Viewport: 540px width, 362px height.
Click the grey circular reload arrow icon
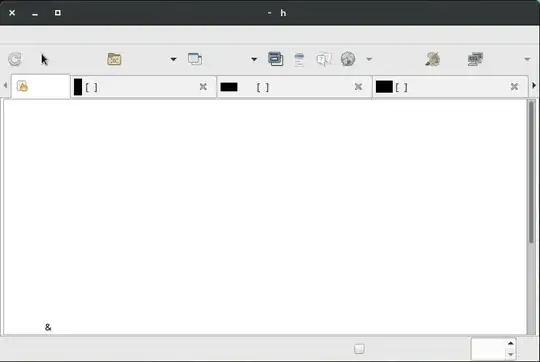[15, 59]
